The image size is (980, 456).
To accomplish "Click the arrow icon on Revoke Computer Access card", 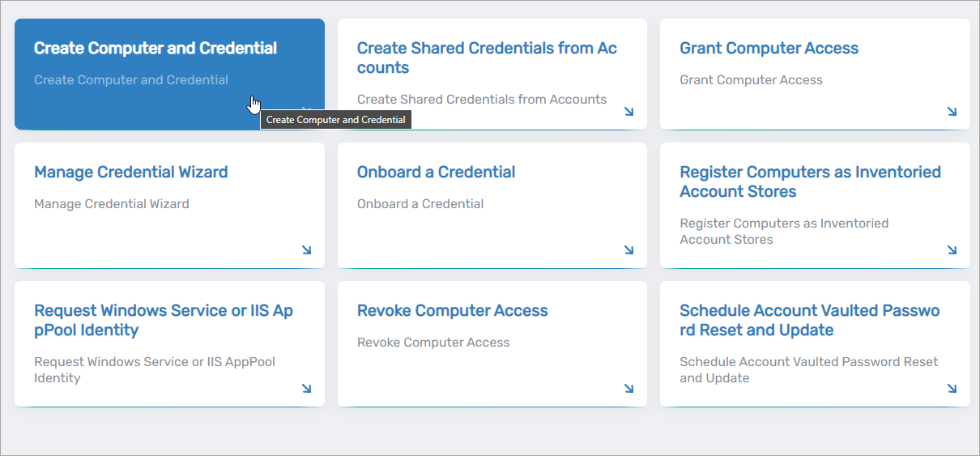I will (629, 389).
